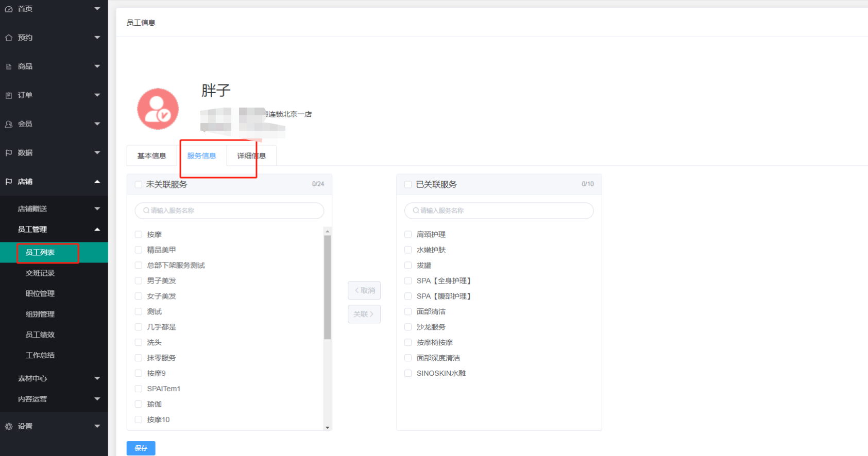Click the 取消 transfer button
The height and width of the screenshot is (456, 868).
(364, 291)
